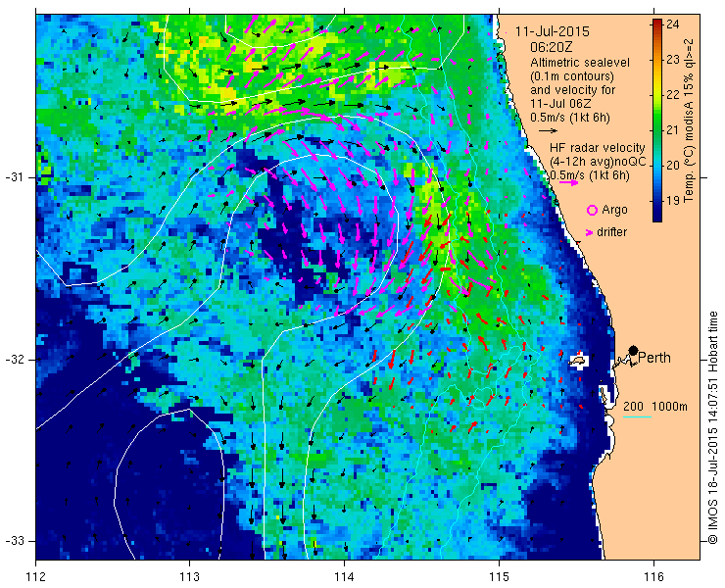This screenshot has width=725, height=588.
Task: Click the '(0.1m contours)' legend text
Action: 572,75
